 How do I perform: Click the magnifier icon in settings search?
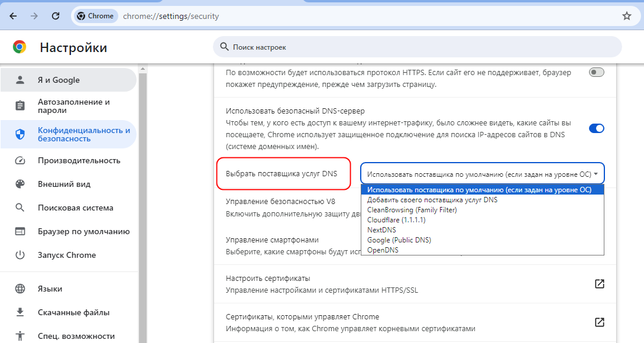(224, 47)
